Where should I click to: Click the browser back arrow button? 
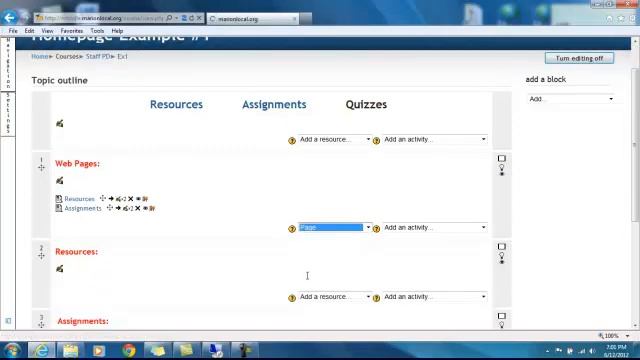(9, 18)
